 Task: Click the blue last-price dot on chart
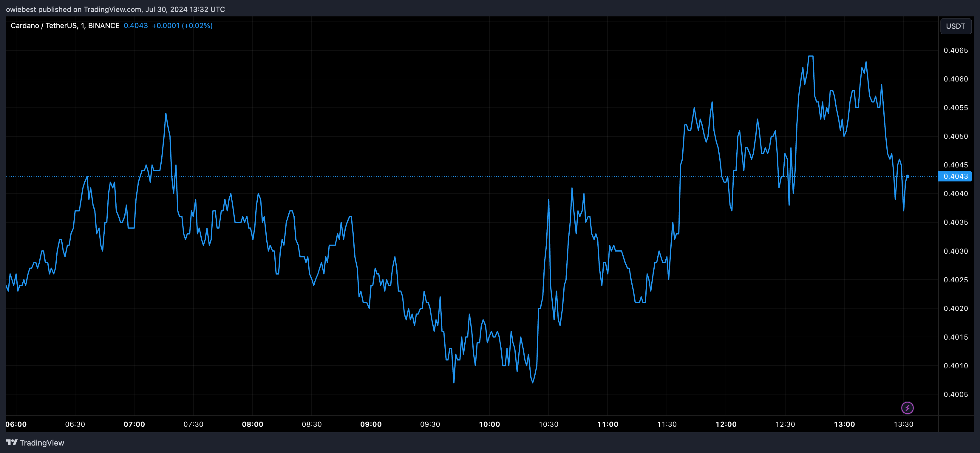coord(908,176)
